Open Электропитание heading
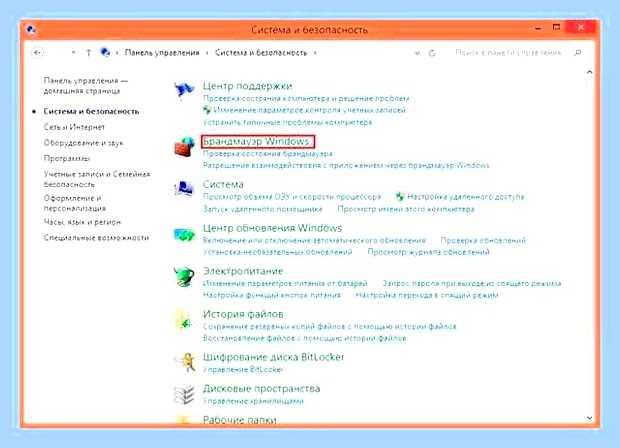 [243, 271]
